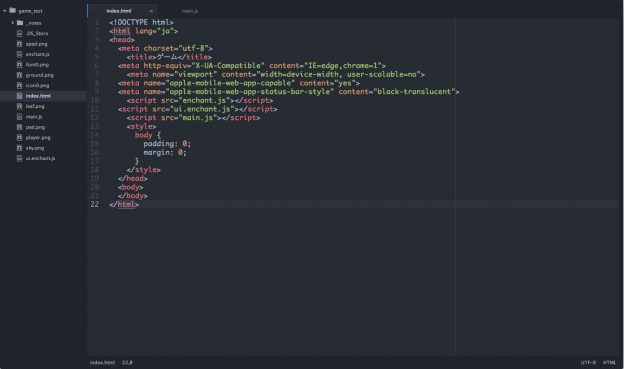
Task: Click line number 22 in the gutter
Action: tap(95, 204)
